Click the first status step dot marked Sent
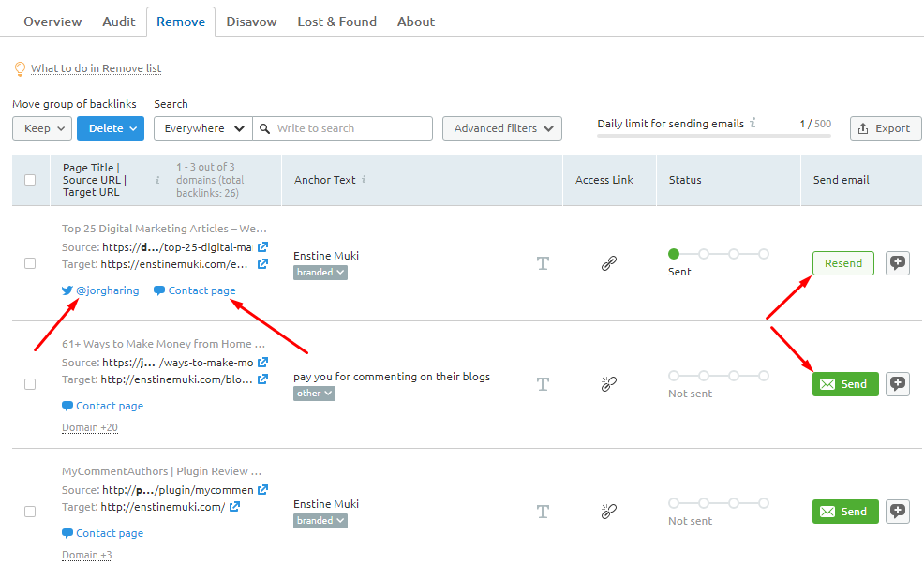The image size is (924, 565). tap(673, 254)
